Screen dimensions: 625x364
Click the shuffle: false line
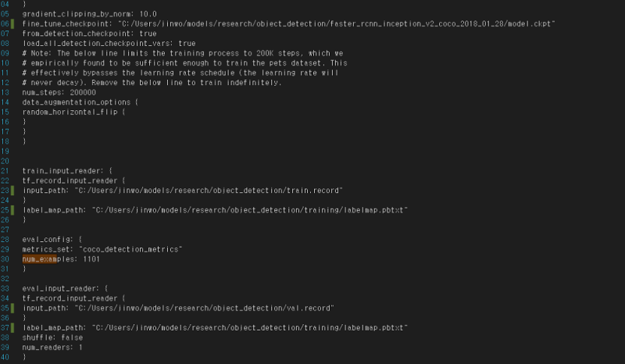pos(53,337)
